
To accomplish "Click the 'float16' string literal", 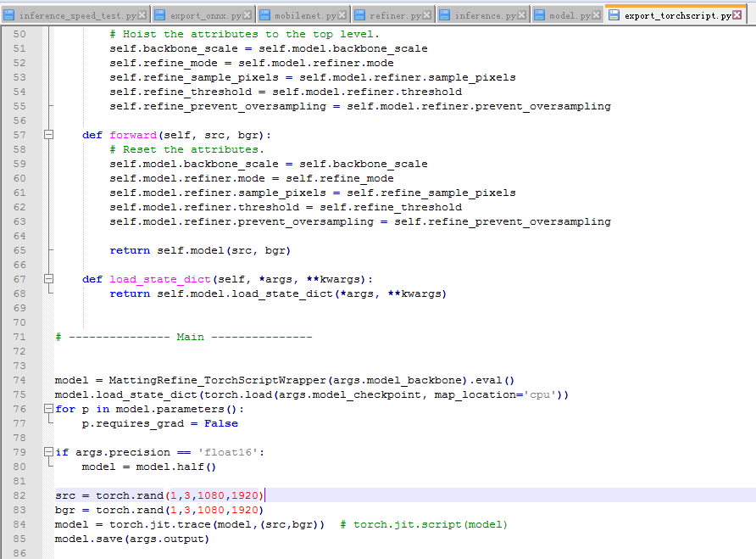I will [228, 452].
